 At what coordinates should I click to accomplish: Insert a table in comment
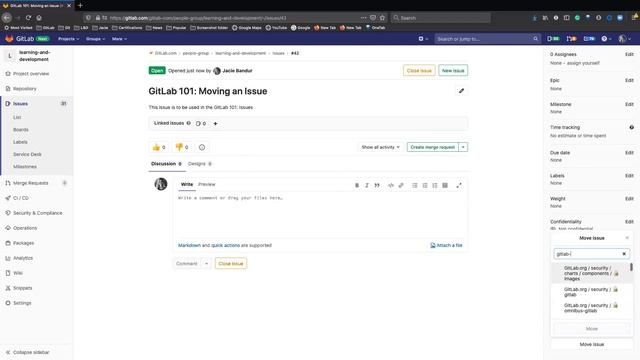tap(445, 185)
